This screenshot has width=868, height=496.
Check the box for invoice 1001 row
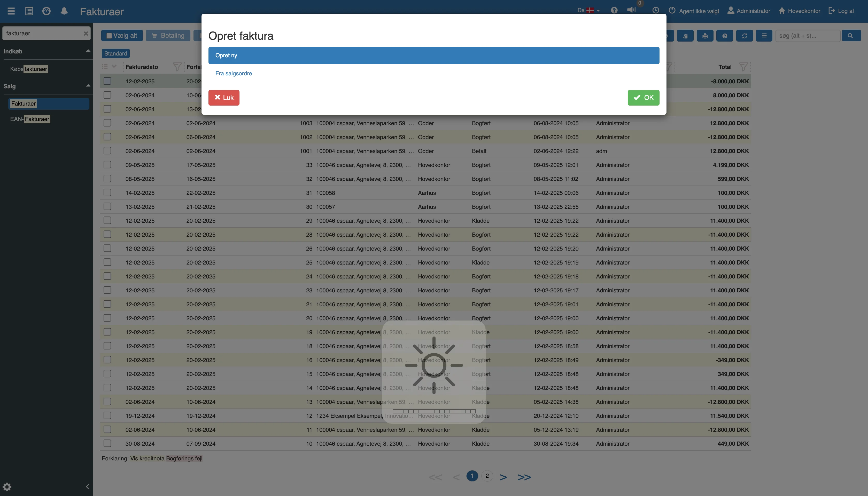(x=107, y=151)
